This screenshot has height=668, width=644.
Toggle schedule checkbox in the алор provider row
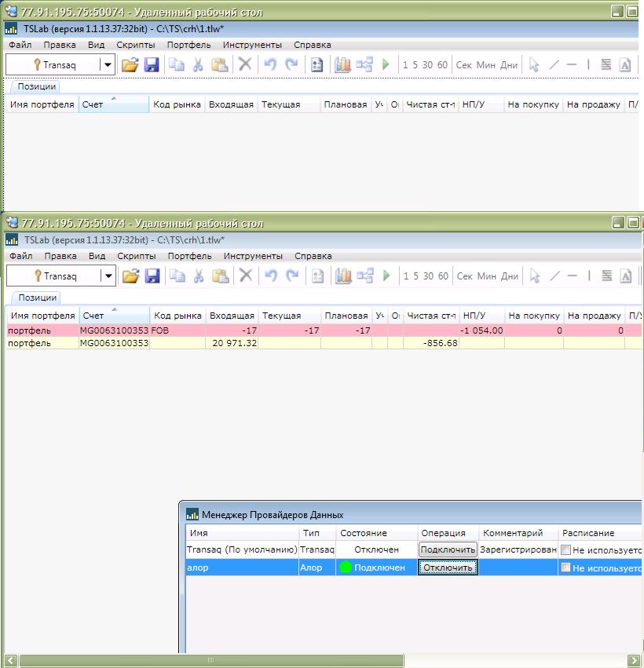565,568
